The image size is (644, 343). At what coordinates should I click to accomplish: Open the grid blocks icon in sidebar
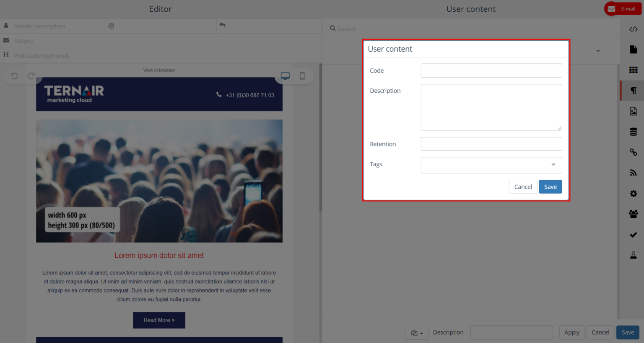tap(633, 70)
